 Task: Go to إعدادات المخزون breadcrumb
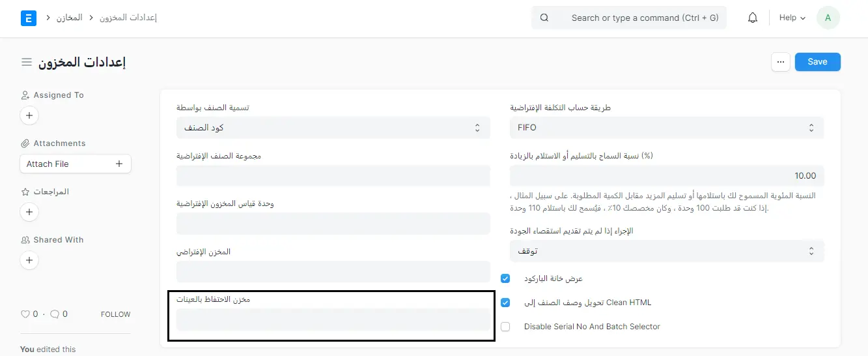point(128,18)
